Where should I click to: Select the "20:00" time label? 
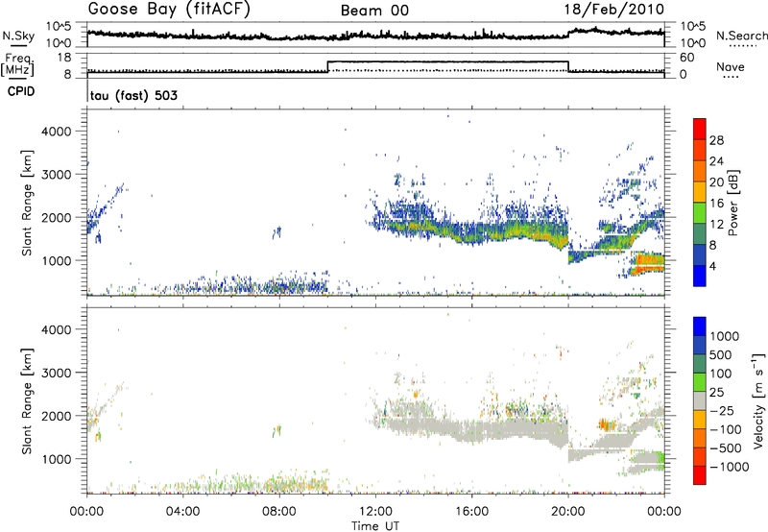pyautogui.click(x=567, y=512)
